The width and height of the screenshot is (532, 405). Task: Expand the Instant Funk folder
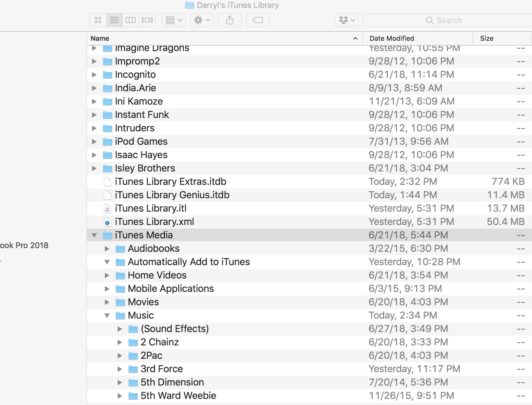(x=94, y=115)
